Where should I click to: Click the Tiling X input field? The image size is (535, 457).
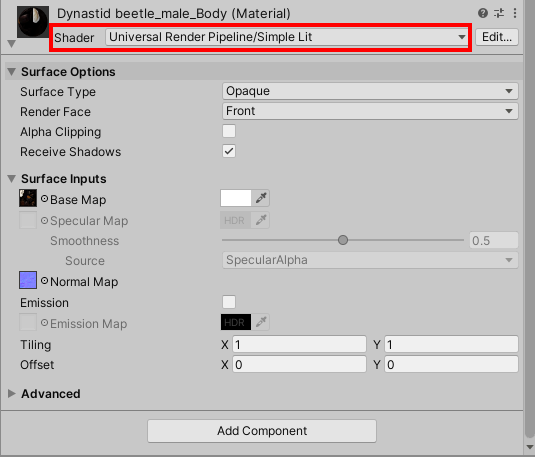pyautogui.click(x=299, y=344)
